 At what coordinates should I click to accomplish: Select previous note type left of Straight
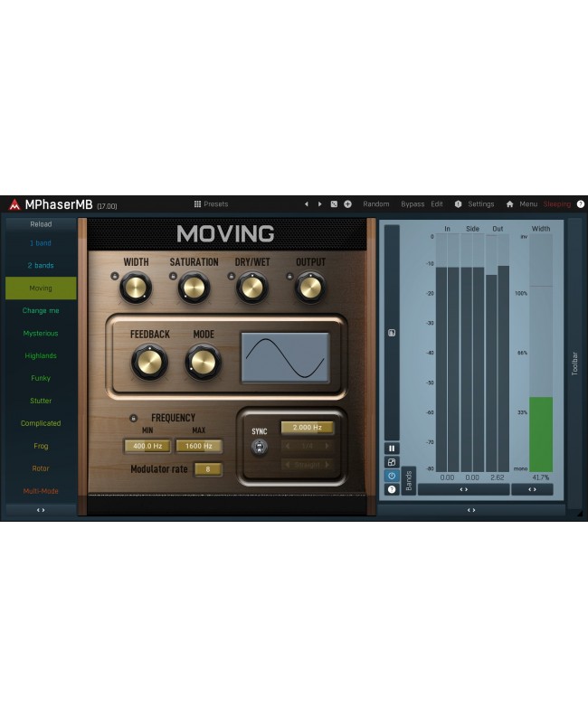pos(288,464)
